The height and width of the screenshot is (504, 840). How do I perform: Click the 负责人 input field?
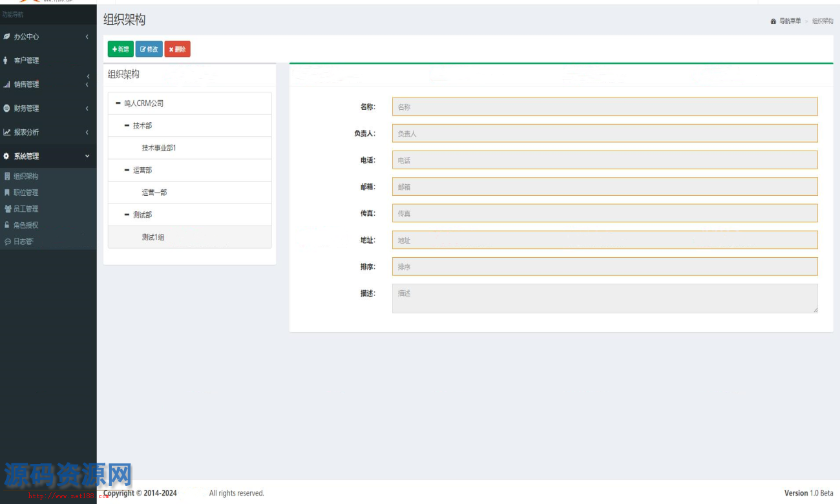(604, 134)
